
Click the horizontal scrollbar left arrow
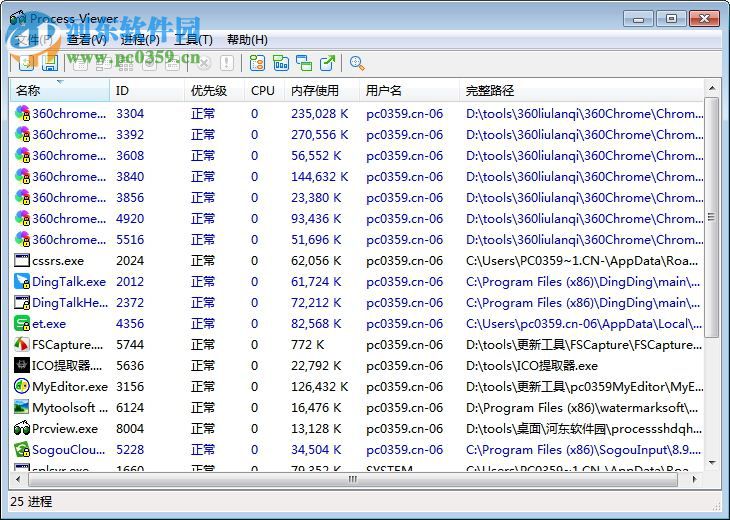click(18, 479)
